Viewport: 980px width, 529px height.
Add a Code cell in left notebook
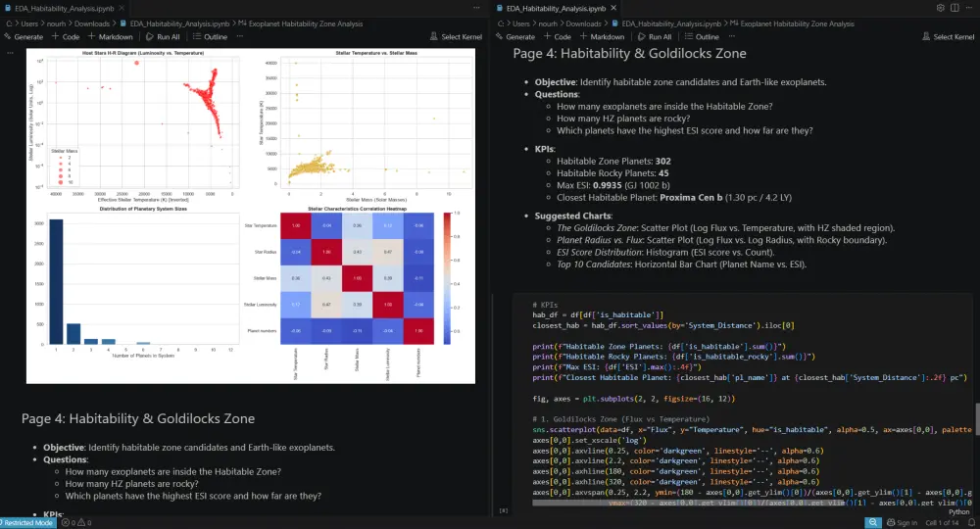point(66,37)
